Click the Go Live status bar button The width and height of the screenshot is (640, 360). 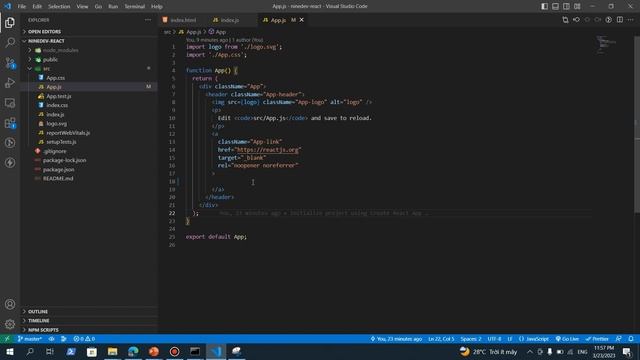pyautogui.click(x=567, y=339)
